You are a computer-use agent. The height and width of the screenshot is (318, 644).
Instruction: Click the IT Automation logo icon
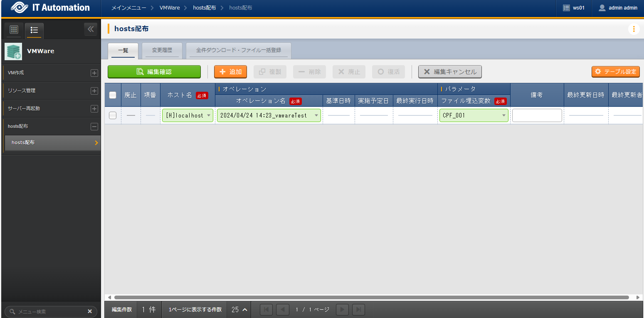pyautogui.click(x=20, y=8)
